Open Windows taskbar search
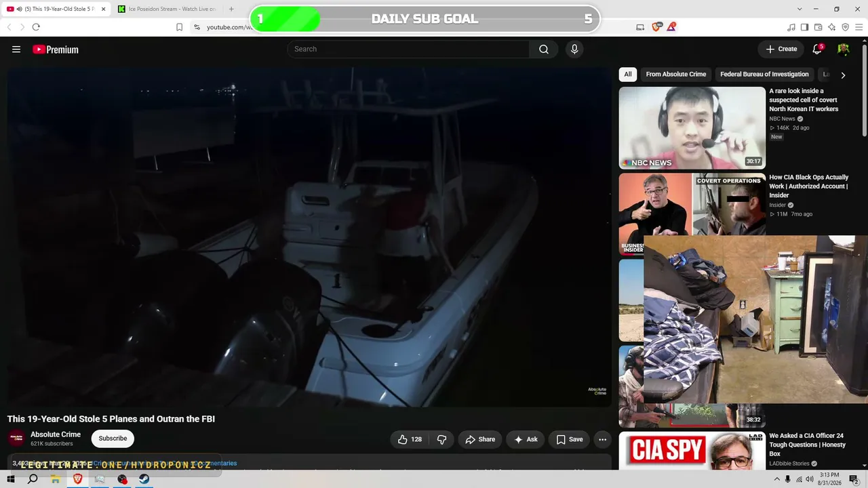Screen dimensions: 868x488 (33, 479)
